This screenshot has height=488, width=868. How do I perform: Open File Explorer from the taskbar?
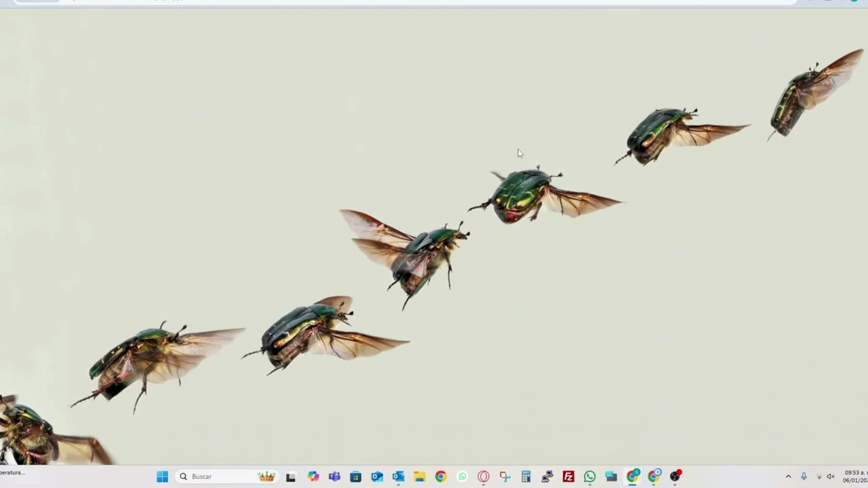[419, 476]
